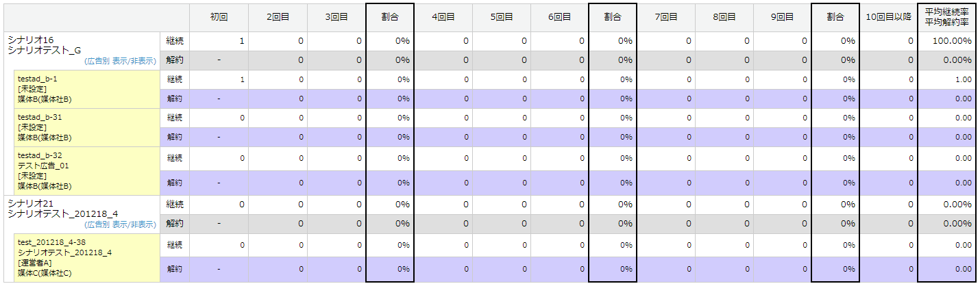Click the 7回目 column header
The image size is (980, 286).
pyautogui.click(x=665, y=17)
